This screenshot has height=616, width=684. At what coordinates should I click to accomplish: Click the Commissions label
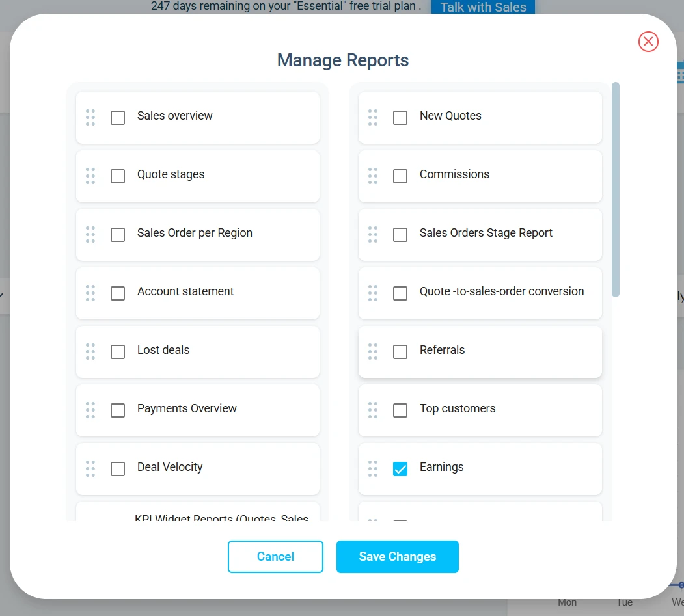[x=454, y=174]
